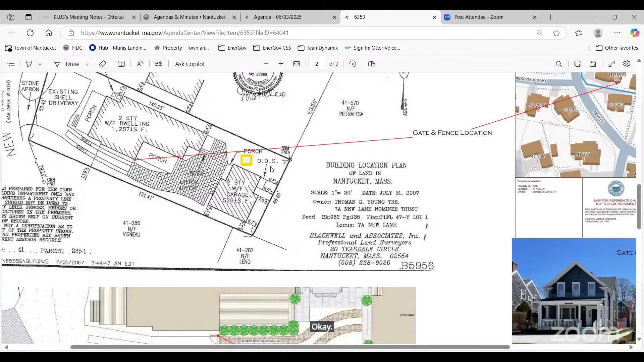
Task: Refresh the current page
Action: (x=30, y=33)
